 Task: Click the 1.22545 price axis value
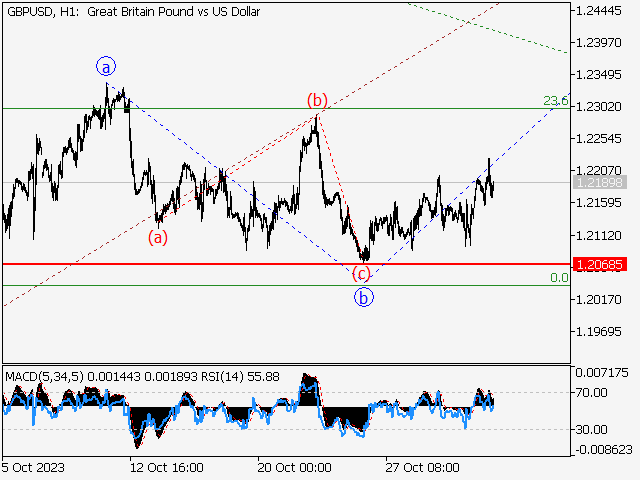(598, 138)
